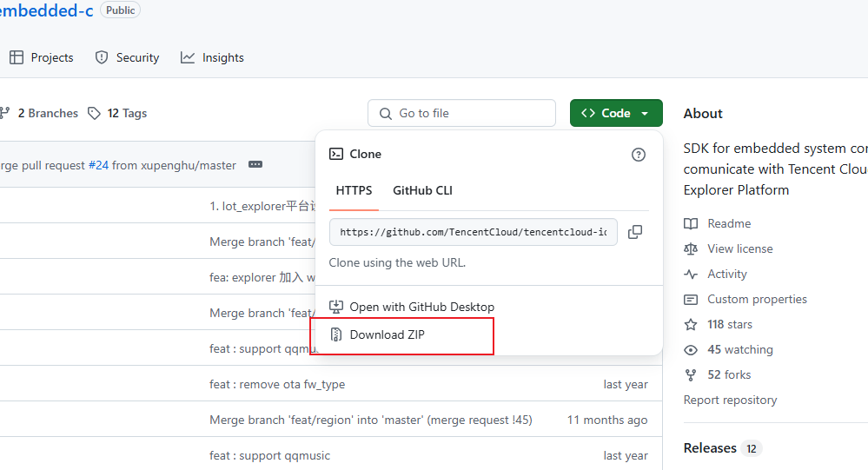
Task: Click the caret arrow on Code button
Action: click(x=645, y=114)
